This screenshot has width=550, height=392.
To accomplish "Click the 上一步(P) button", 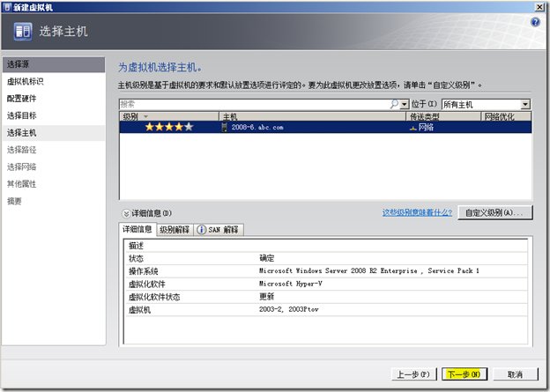I will click(413, 374).
